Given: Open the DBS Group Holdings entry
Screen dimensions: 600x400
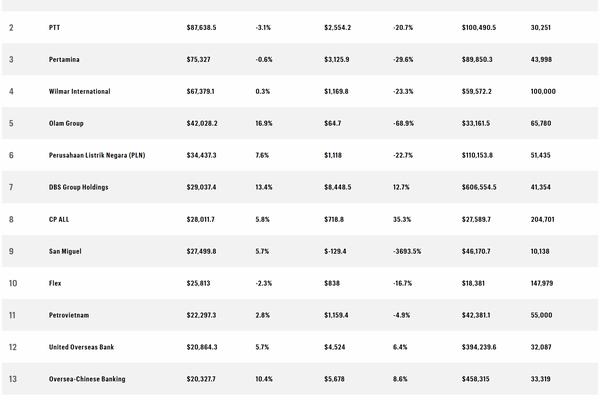Looking at the screenshot, I should [78, 187].
